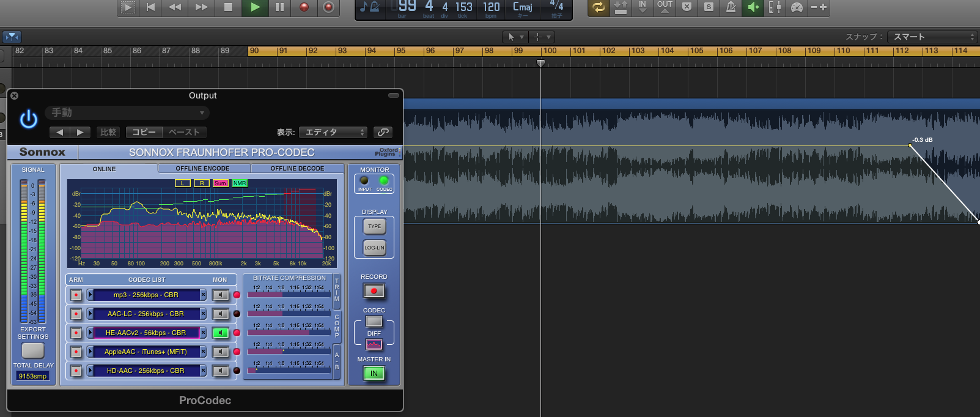The height and width of the screenshot is (417, 980).
Task: Enable Autopunch OUT button
Action: point(665,7)
